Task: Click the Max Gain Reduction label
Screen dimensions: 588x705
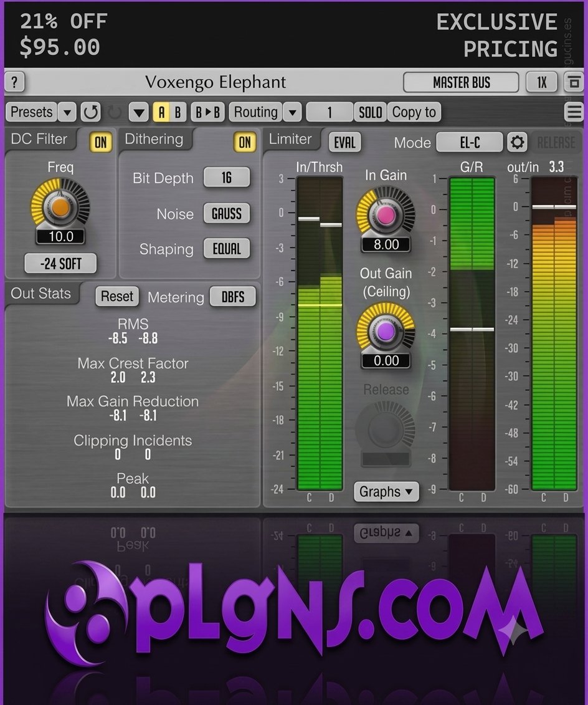Action: point(133,401)
